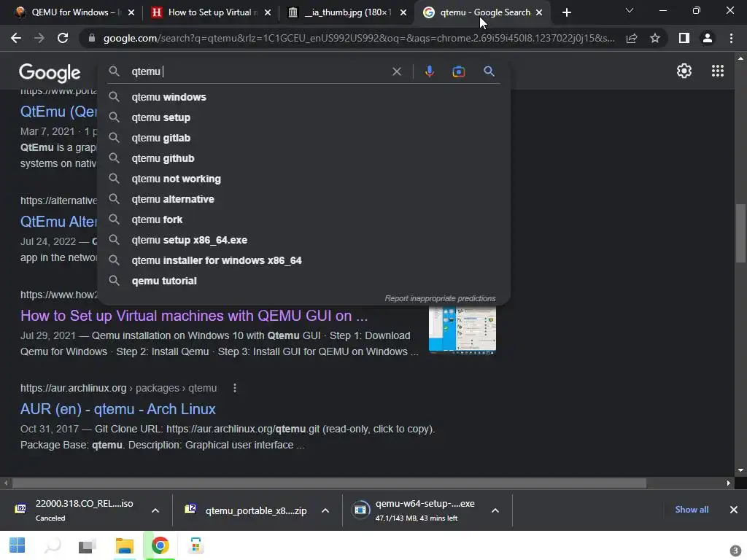Pick 'qtemu installer for windows x86_64' suggestion

[303, 261]
